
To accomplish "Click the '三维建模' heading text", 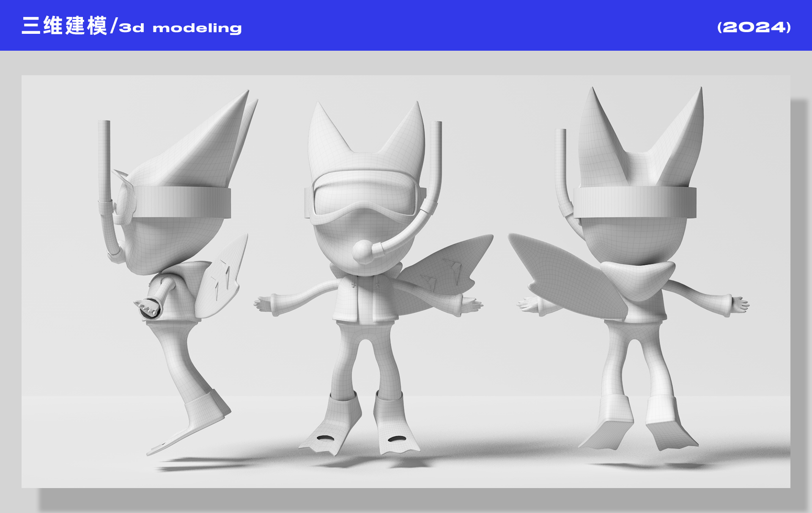I will (x=64, y=26).
